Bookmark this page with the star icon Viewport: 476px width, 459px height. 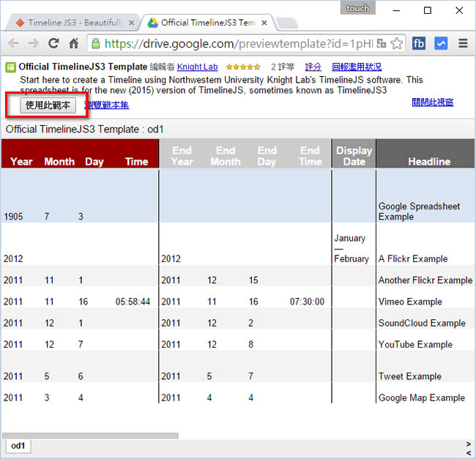tap(396, 44)
